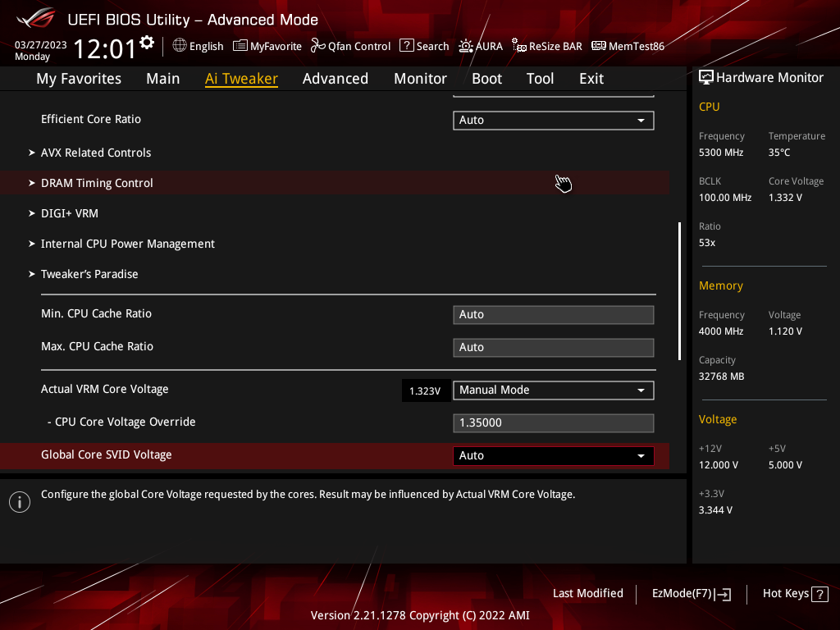840x630 pixels.
Task: Click the ROG logo
Action: pyautogui.click(x=35, y=18)
